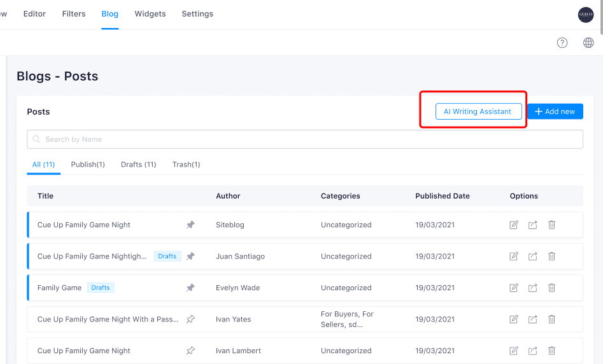
Task: Open the globe language icon
Action: tap(588, 43)
